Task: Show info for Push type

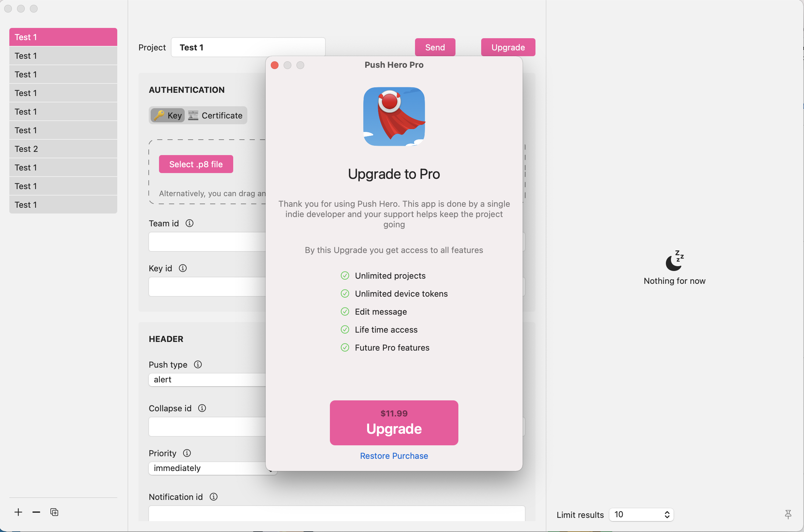Action: tap(198, 364)
